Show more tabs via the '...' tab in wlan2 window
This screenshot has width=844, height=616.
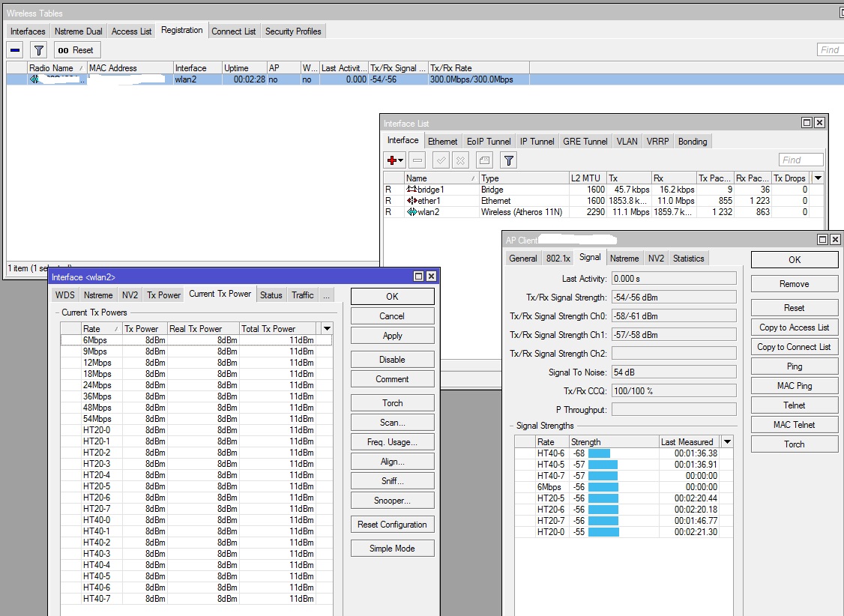(x=326, y=295)
